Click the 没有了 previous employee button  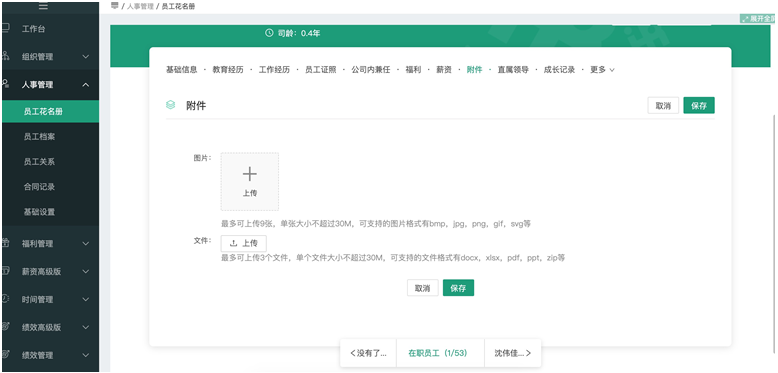[x=368, y=353]
